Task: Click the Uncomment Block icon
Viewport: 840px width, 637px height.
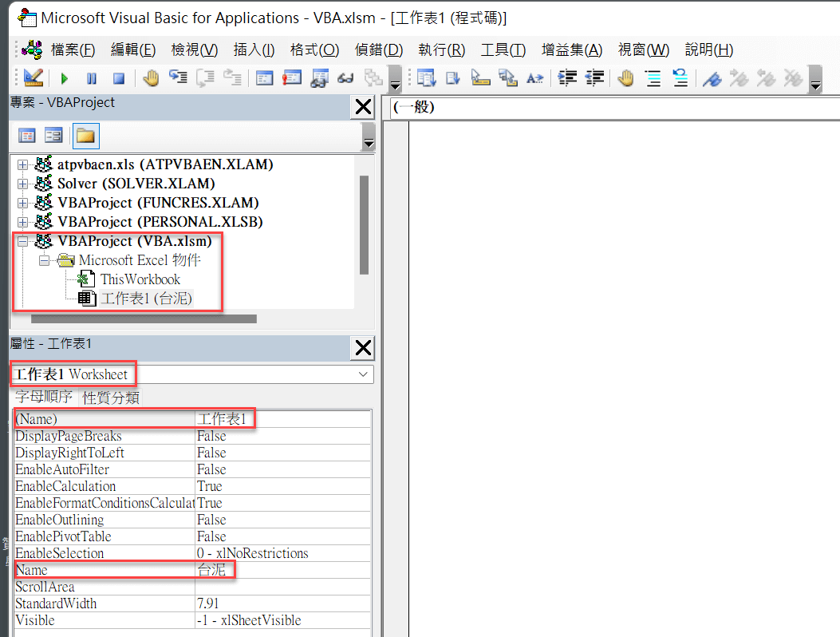Action: coord(680,78)
